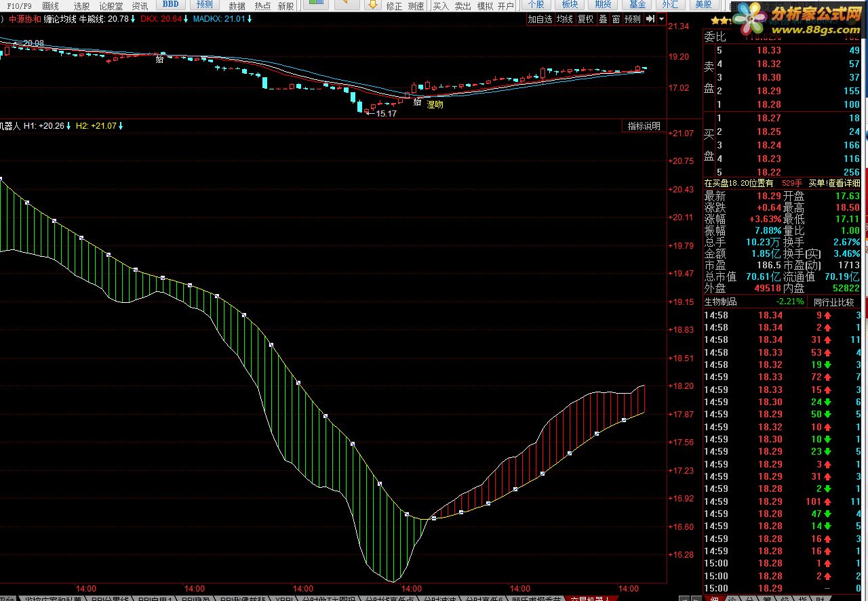Click the 湿吻 signal label on chart
The image size is (868, 601).
click(x=435, y=105)
